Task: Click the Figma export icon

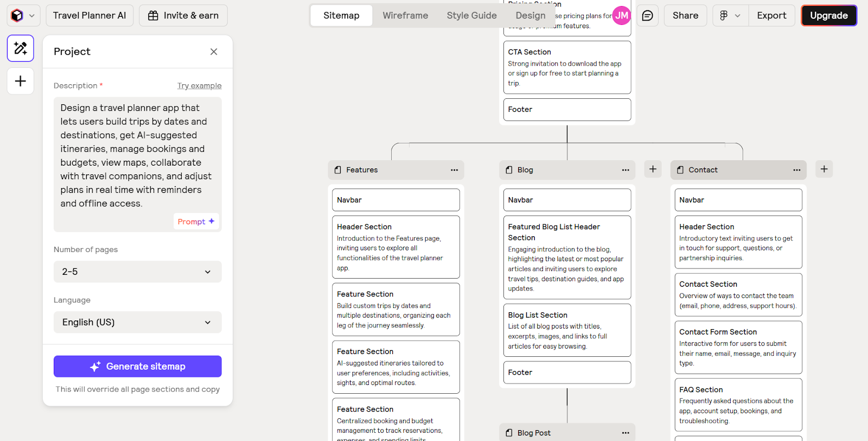Action: [x=724, y=16]
